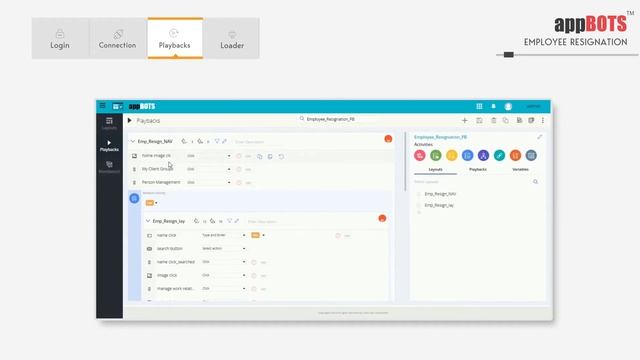Toggle the circle option on Person Management
This screenshot has height=360, width=640.
(239, 183)
